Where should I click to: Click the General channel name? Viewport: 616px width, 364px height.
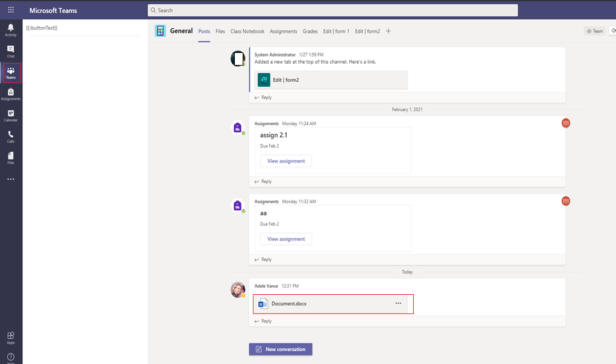pyautogui.click(x=181, y=31)
